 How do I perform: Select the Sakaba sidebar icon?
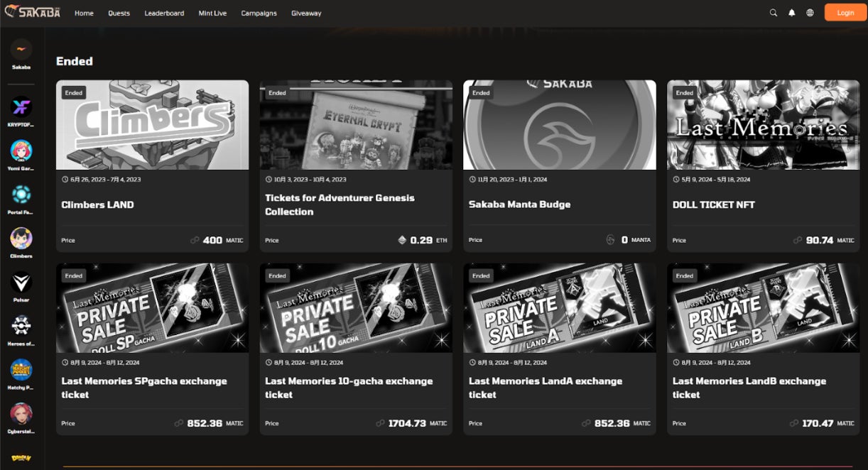[21, 49]
